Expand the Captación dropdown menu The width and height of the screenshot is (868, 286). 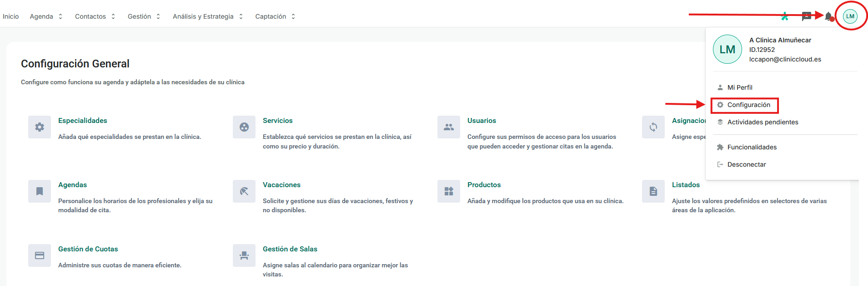pos(275,16)
